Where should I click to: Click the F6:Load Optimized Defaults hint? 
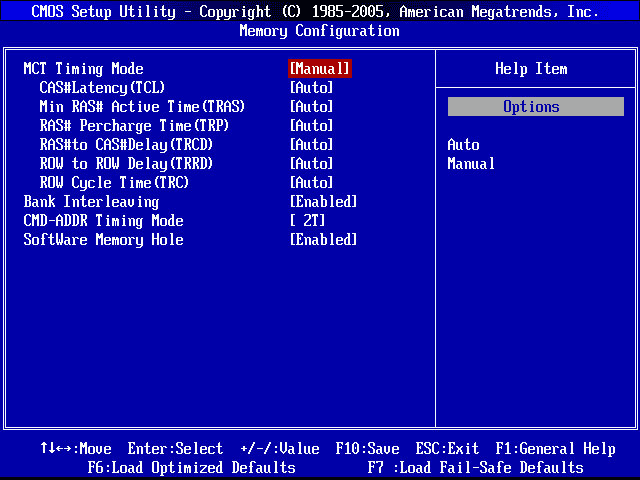191,467
